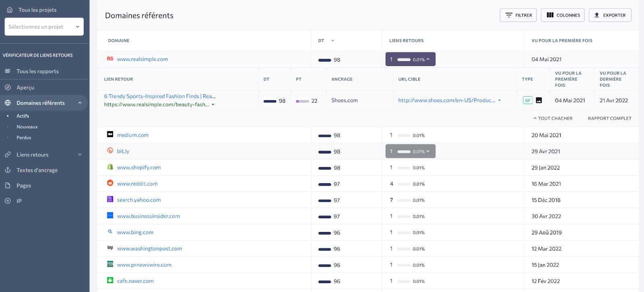Click the reddit.com 0.01% backlinks bar
Viewport: 644px width, 292px height.
404,184
